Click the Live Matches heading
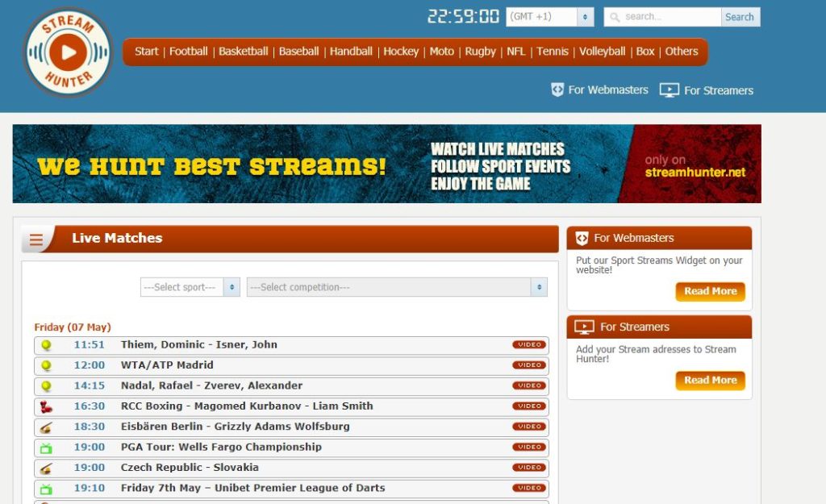This screenshot has width=826, height=504. click(117, 238)
